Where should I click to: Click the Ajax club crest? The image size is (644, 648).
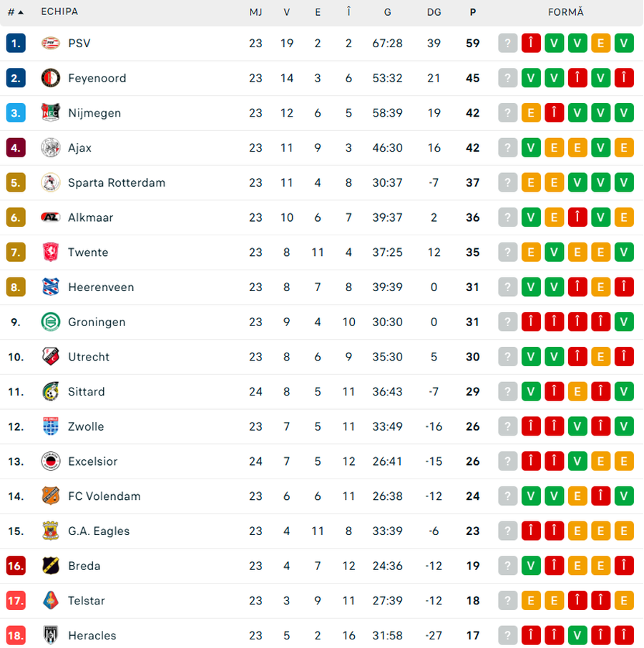coord(51,148)
